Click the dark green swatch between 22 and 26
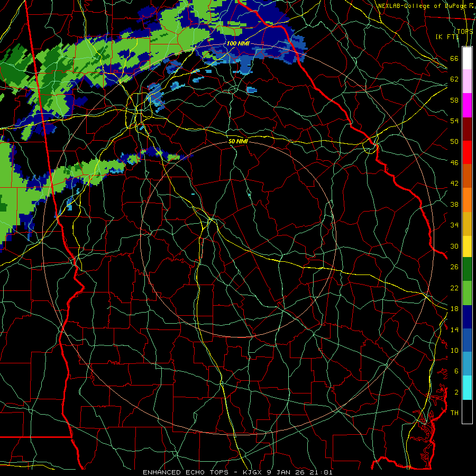 click(x=467, y=269)
